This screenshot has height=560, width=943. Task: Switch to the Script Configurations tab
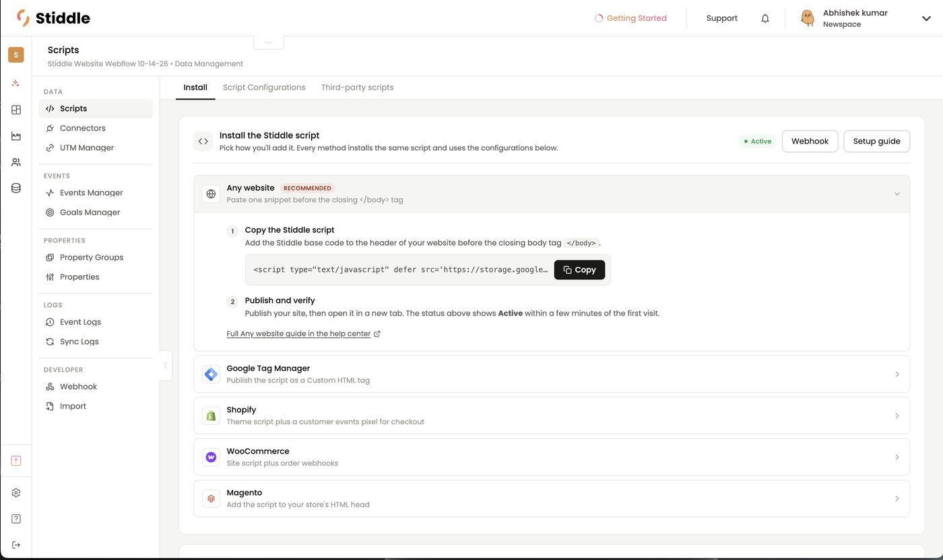264,87
